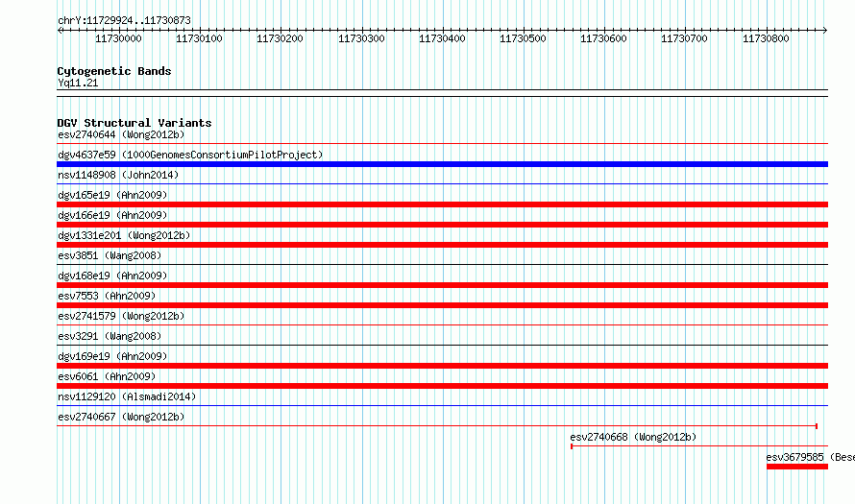Open dgv4637e59 (1000GenomesConsortiumPilotProject) label

click(190, 155)
